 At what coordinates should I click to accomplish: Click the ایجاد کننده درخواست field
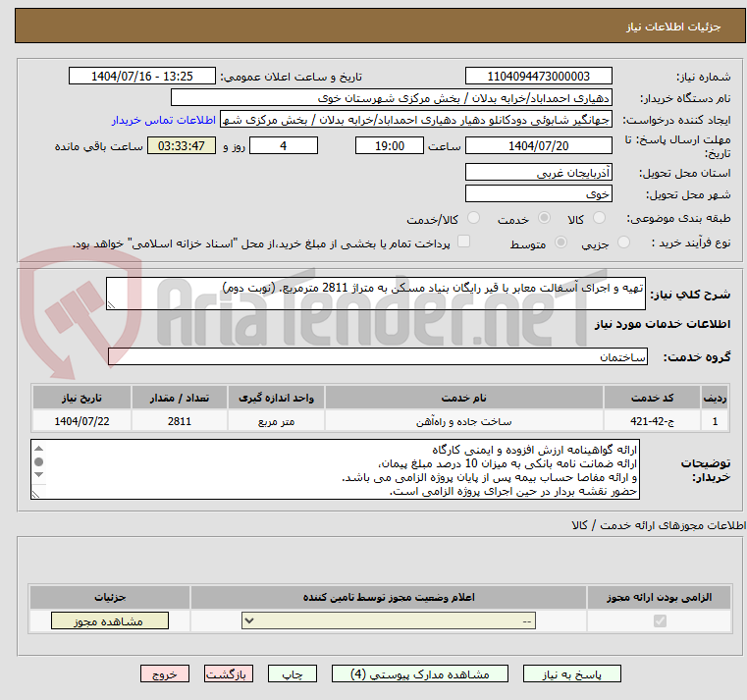tap(415, 120)
